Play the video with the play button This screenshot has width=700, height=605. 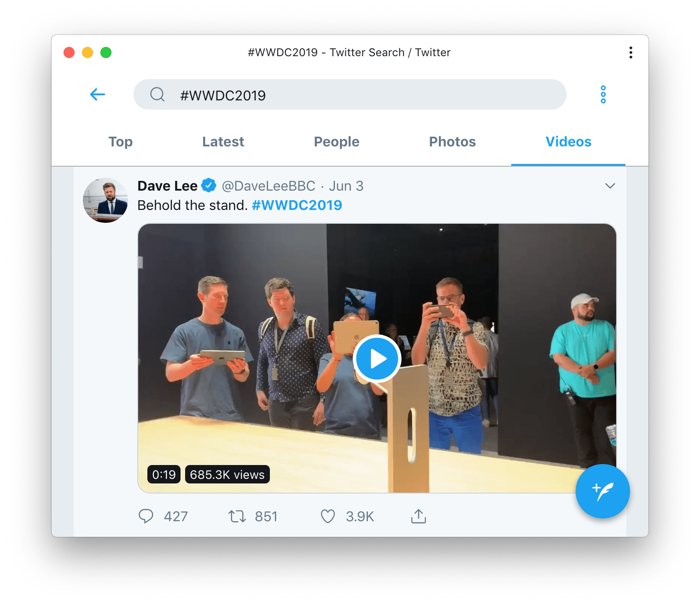coord(377,359)
